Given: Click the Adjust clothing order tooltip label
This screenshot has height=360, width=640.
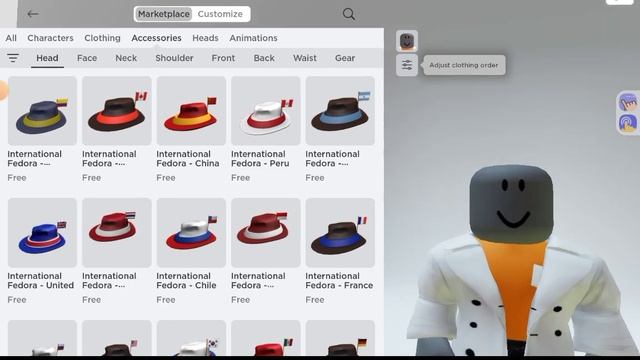Looking at the screenshot, I should (464, 65).
